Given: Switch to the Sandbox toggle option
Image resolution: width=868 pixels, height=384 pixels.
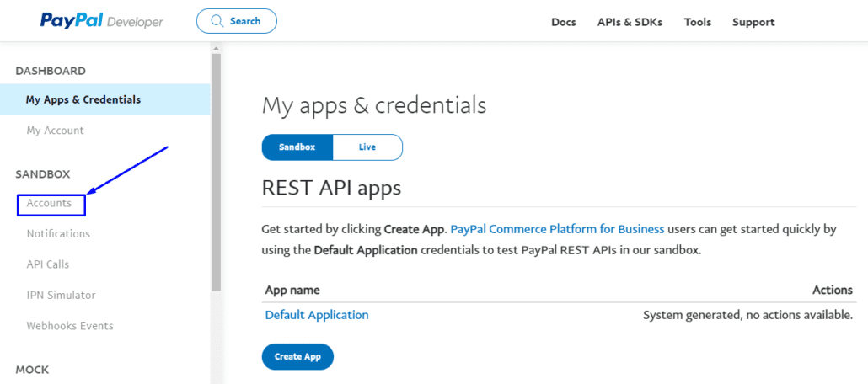Looking at the screenshot, I should pyautogui.click(x=297, y=147).
